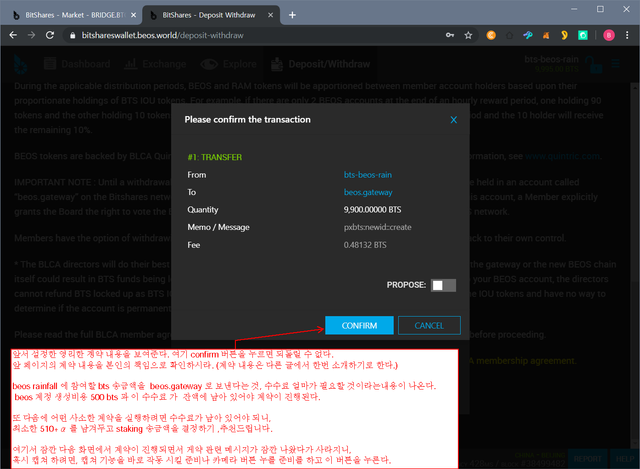Open the Explore menu item

click(229, 64)
